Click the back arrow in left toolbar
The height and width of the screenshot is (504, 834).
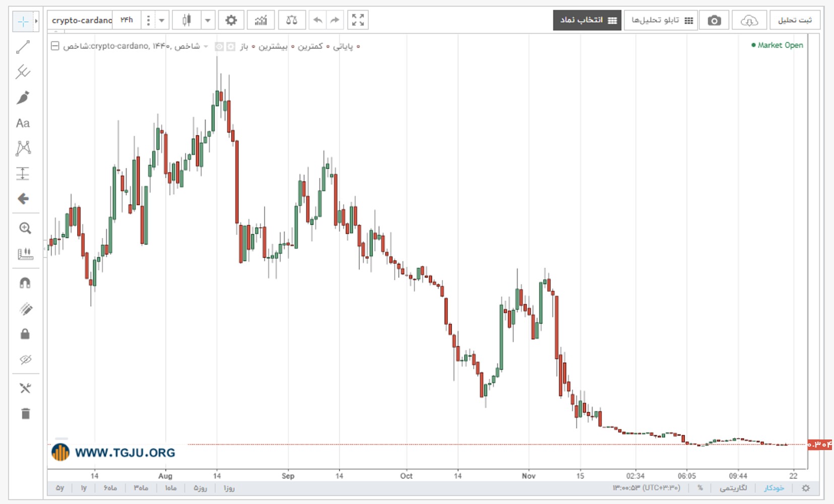pyautogui.click(x=23, y=199)
